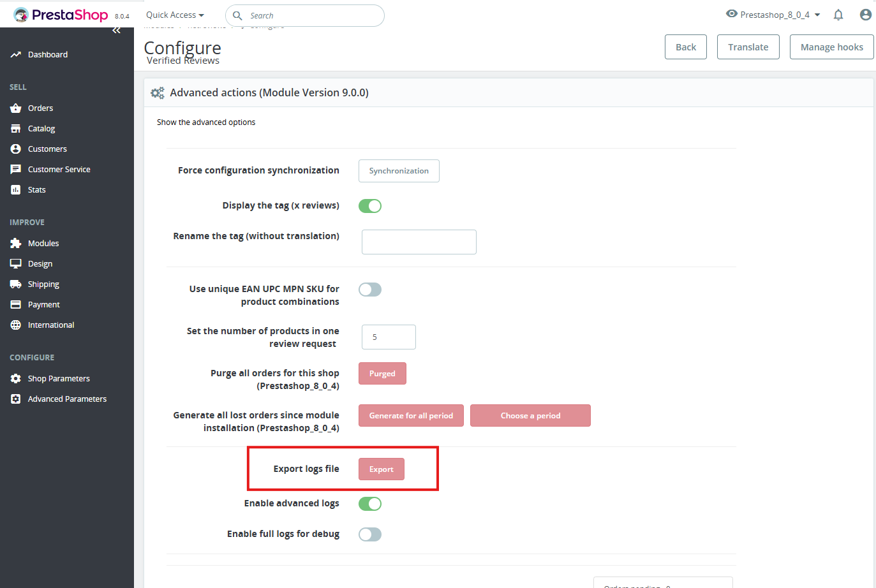Open the Catalog menu item
876x588 pixels.
click(x=41, y=129)
